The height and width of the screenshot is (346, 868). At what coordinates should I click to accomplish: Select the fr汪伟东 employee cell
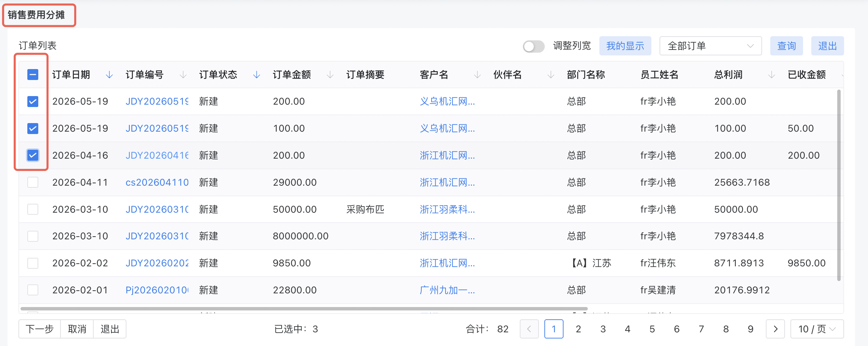[x=658, y=263]
